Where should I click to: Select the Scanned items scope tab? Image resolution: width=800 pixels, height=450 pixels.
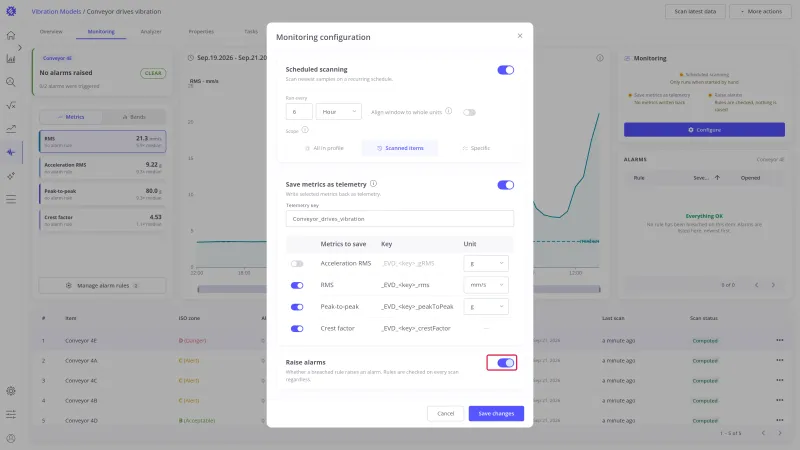(400, 148)
